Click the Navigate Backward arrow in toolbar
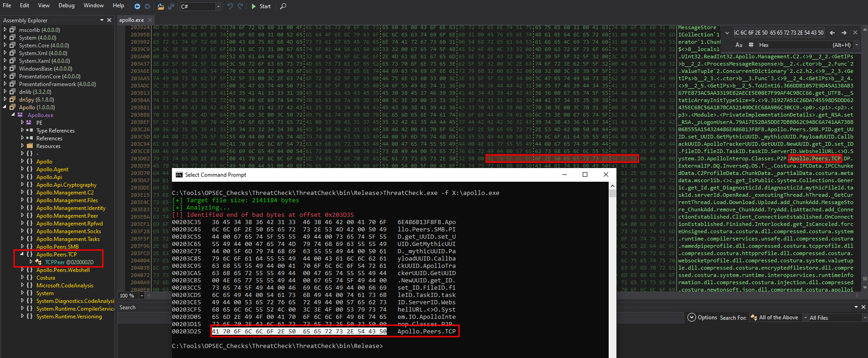Screen dimensions: 868x358 [x=137, y=6]
